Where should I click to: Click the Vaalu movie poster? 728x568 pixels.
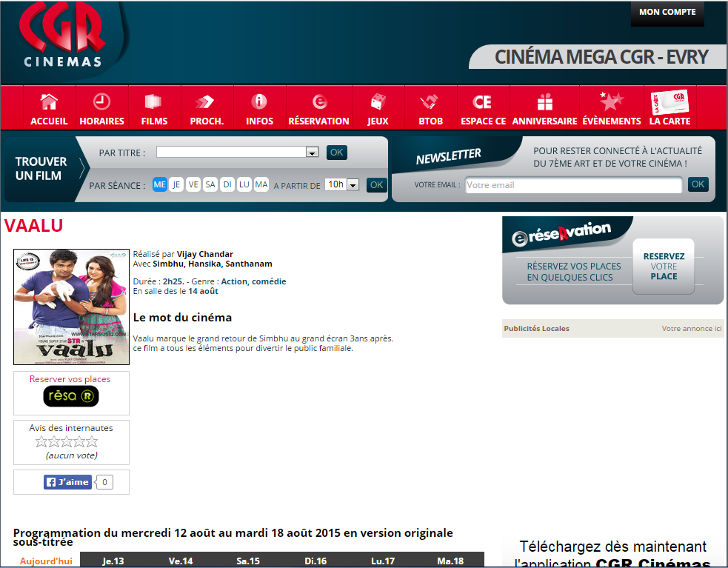[72, 307]
